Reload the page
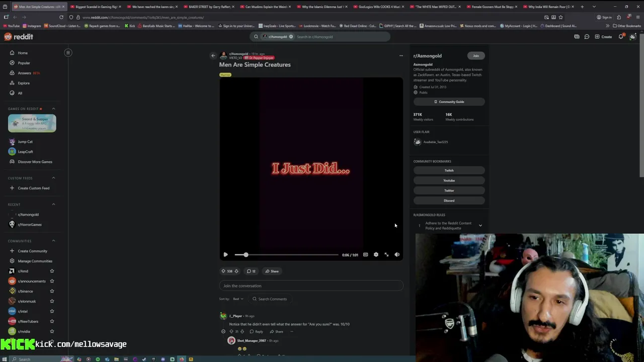The width and height of the screenshot is (644, 362). click(x=61, y=17)
